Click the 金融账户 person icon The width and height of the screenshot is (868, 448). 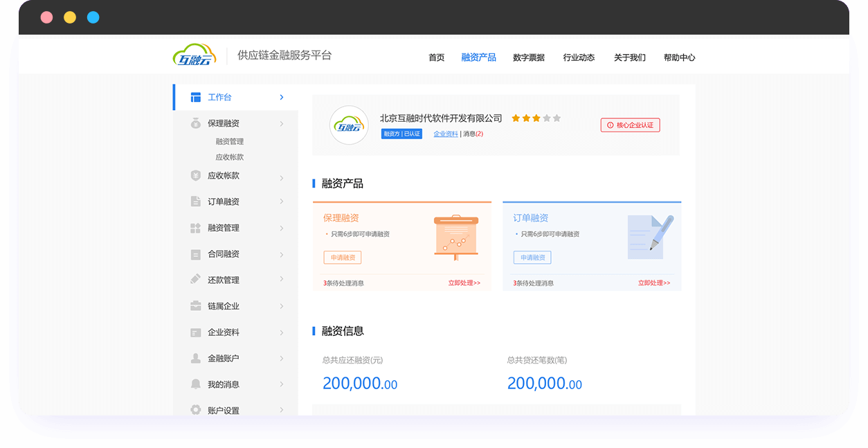pyautogui.click(x=195, y=359)
